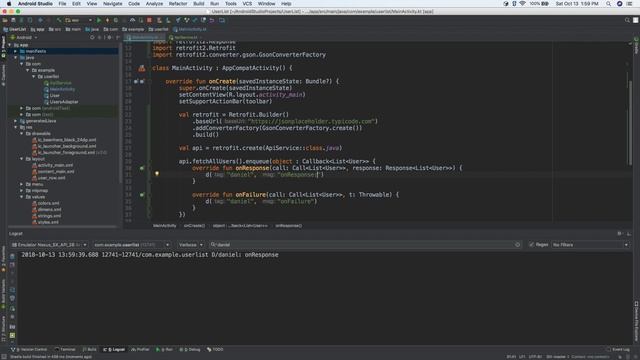640x360 pixels.
Task: Click the Save All toolbar icon
Action: (x=13, y=20)
